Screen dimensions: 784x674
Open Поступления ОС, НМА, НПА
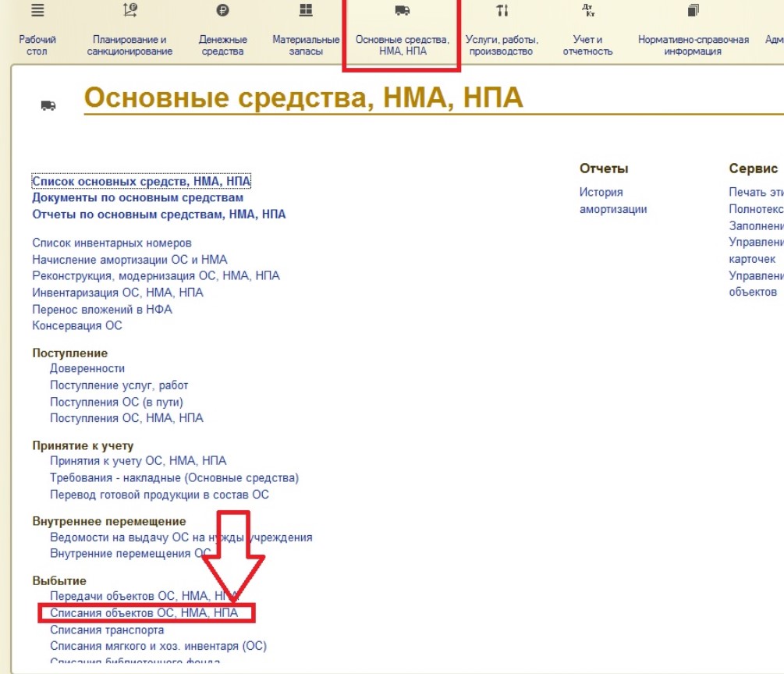(x=126, y=418)
